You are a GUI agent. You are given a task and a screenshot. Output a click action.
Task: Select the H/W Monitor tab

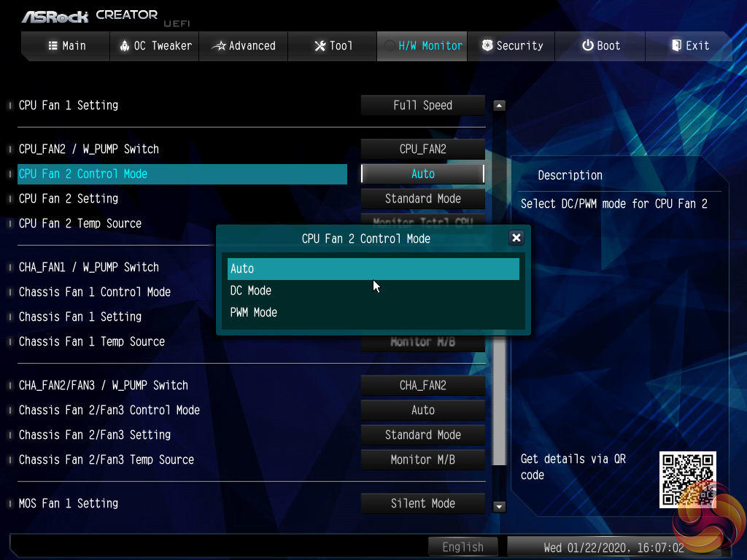(x=422, y=46)
